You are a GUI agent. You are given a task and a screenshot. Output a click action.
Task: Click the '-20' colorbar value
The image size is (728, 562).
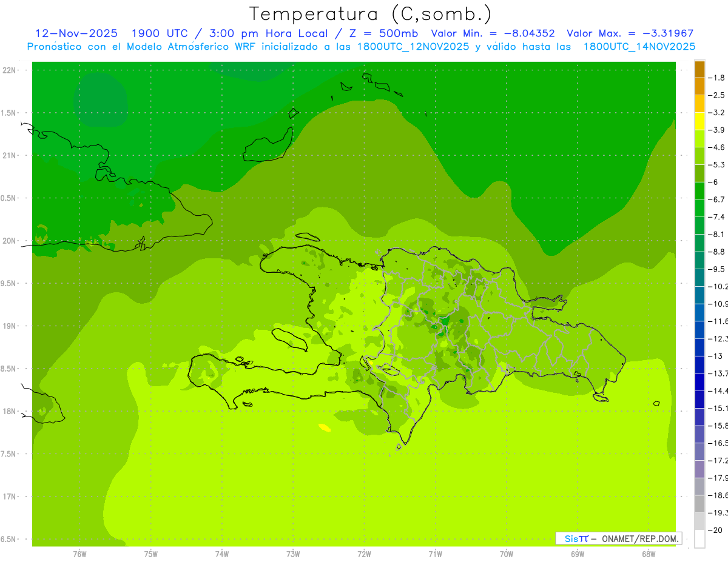[716, 530]
